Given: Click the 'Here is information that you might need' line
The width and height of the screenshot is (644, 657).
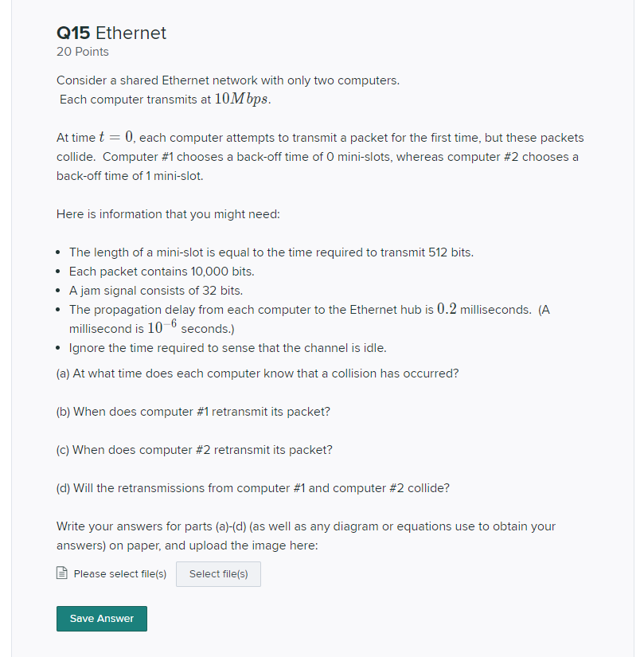Looking at the screenshot, I should pyautogui.click(x=168, y=214).
